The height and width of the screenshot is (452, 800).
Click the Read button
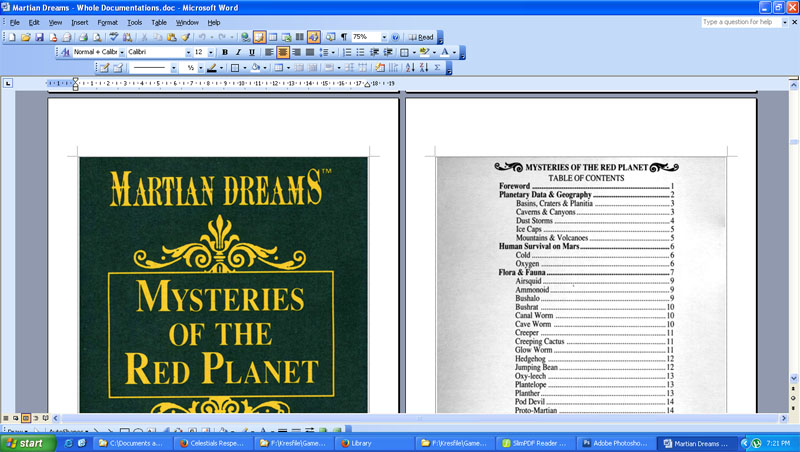click(421, 37)
